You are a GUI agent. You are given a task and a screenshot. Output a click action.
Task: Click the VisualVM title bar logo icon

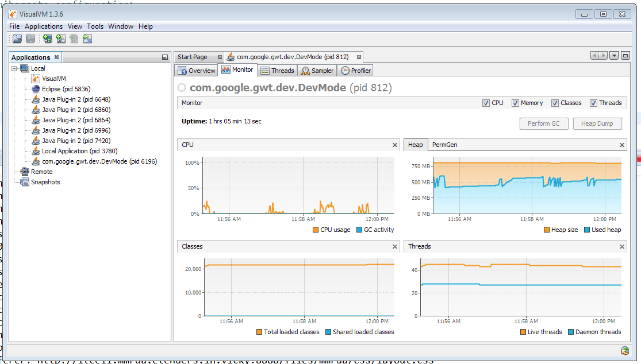pos(13,14)
